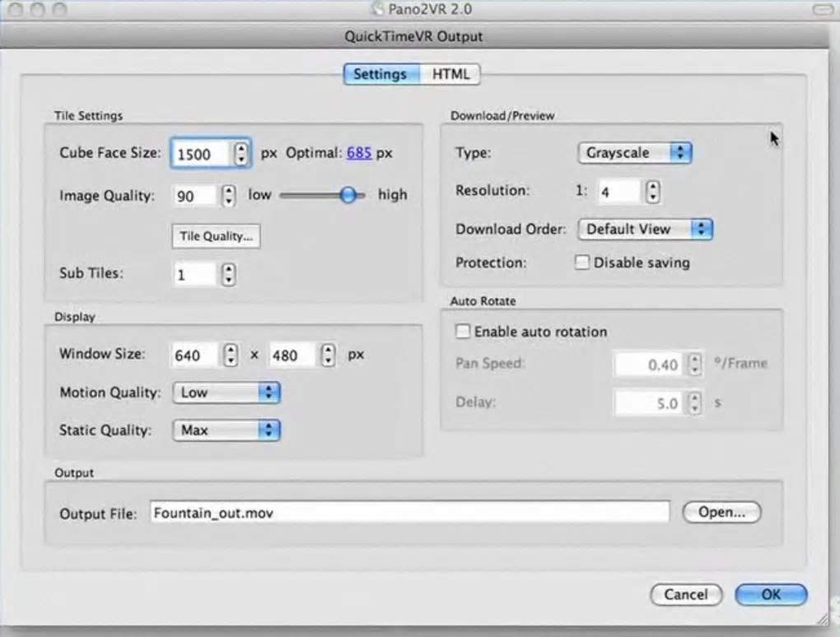Viewport: 840px width, 637px height.
Task: Click the Delay value field
Action: pos(649,403)
